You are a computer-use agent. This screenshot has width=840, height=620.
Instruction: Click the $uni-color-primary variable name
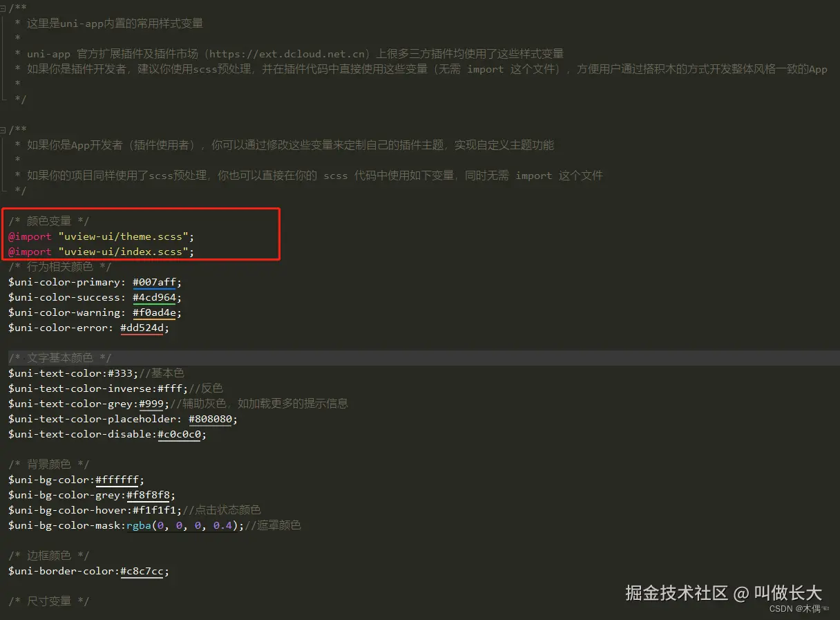click(x=64, y=282)
